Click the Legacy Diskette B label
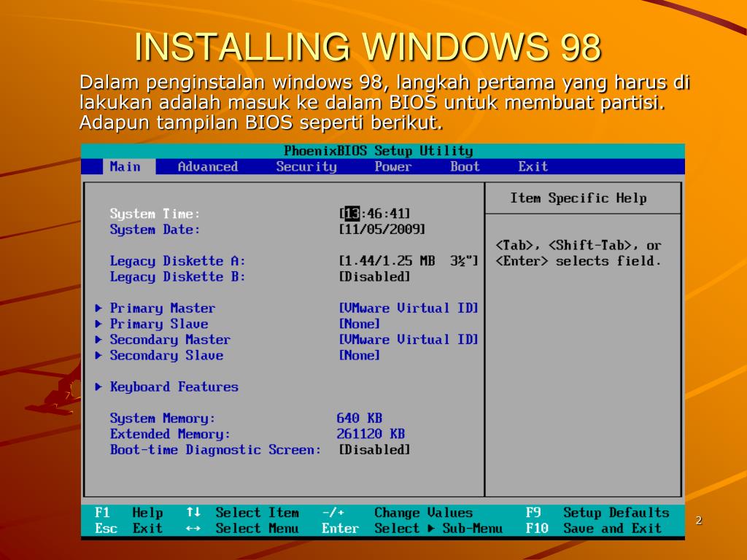Screen dimensions: 747x560 point(178,276)
